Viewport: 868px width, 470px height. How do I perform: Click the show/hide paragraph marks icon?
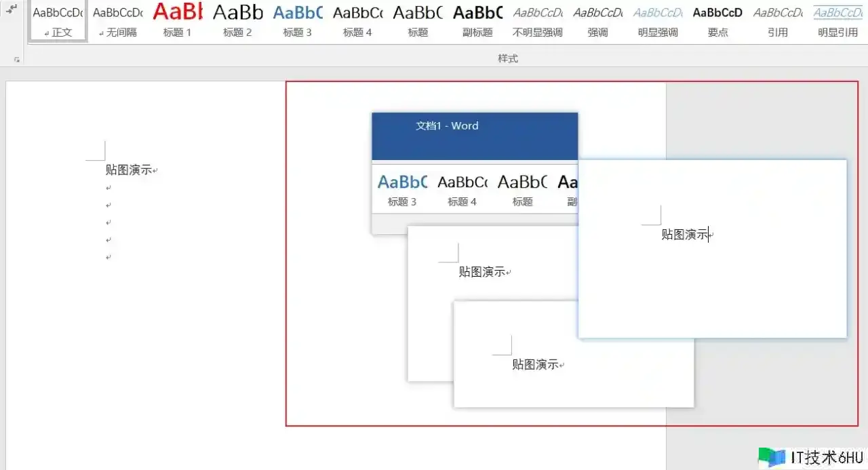tap(12, 8)
